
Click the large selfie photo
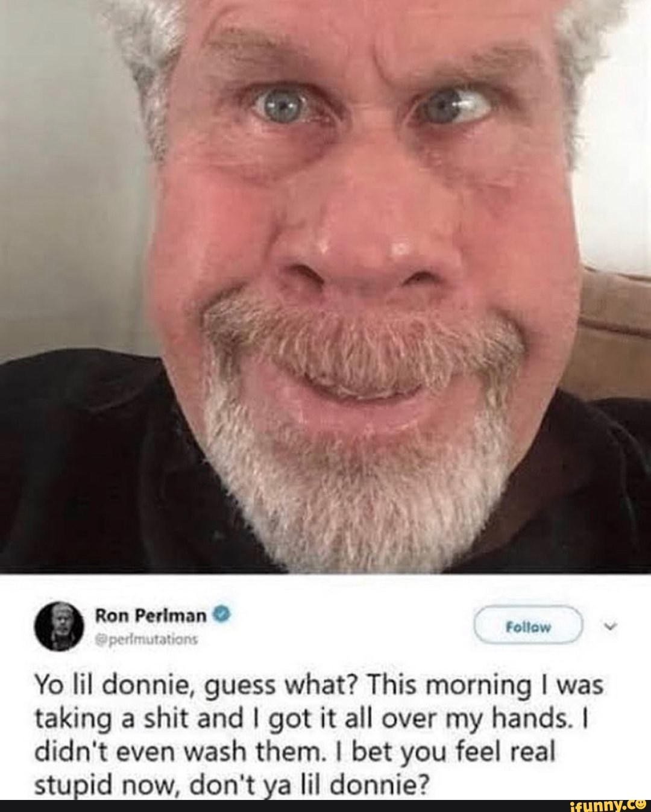pyautogui.click(x=325, y=286)
